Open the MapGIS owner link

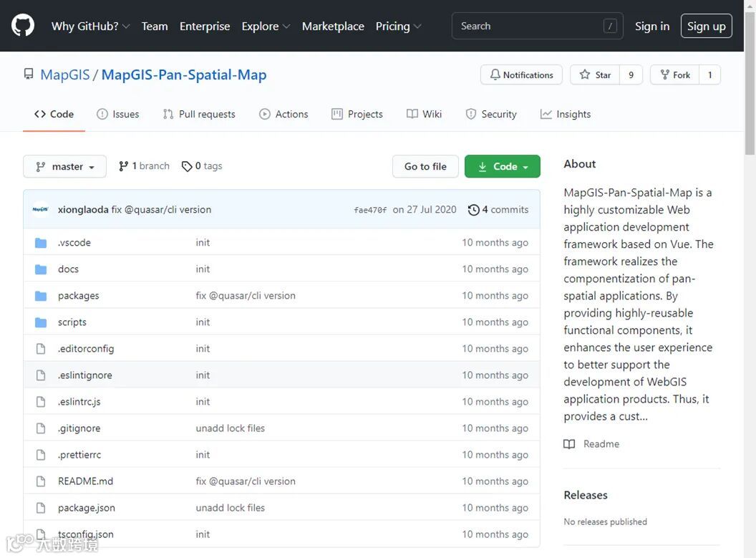tap(65, 74)
